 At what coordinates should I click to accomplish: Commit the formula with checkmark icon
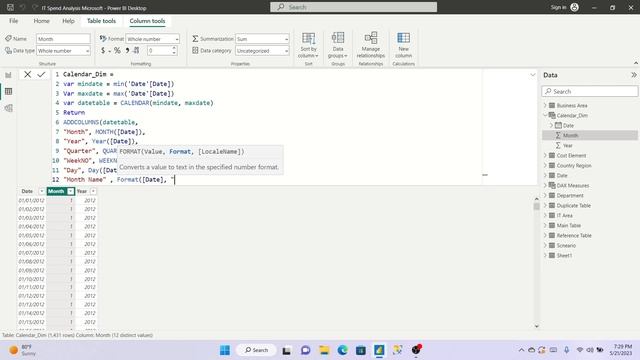point(41,74)
